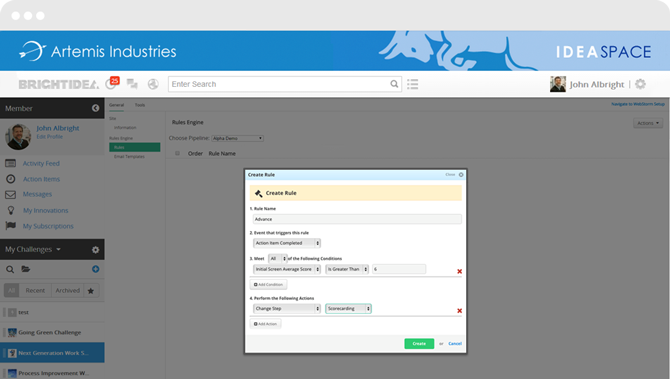Open the Meet All conditions dropdown
The width and height of the screenshot is (670, 379).
click(277, 259)
